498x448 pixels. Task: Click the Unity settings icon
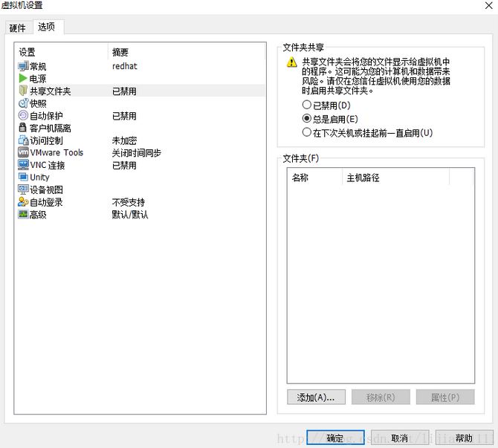click(x=23, y=178)
